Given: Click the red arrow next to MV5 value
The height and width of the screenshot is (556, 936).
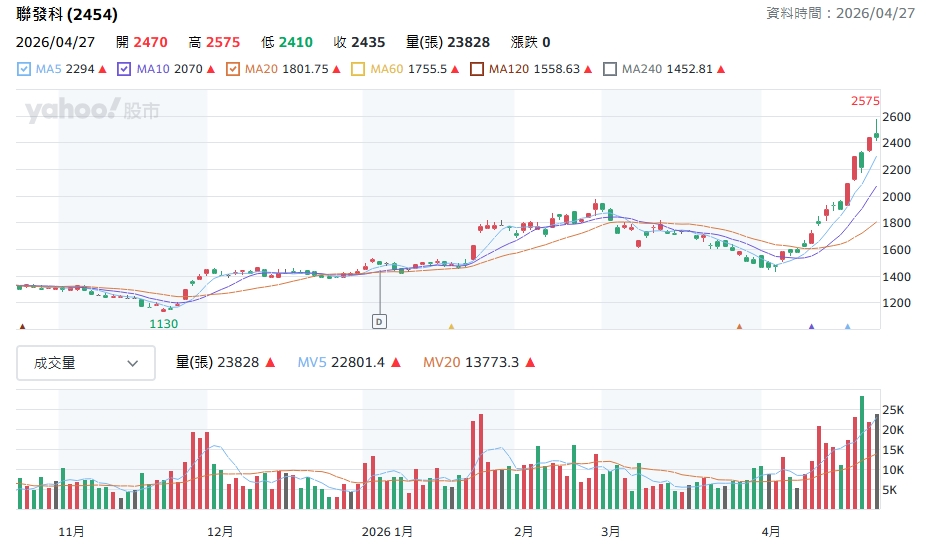Looking at the screenshot, I should tap(396, 363).
